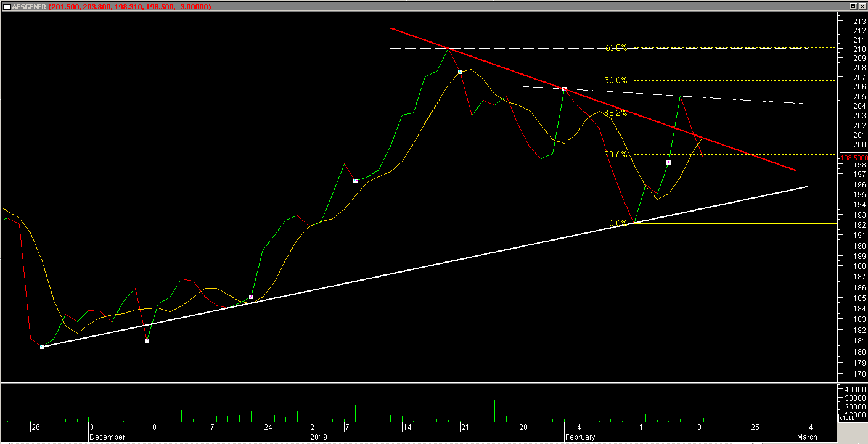
Task: Select the 38.2% Fibonacci level label
Action: (615, 113)
